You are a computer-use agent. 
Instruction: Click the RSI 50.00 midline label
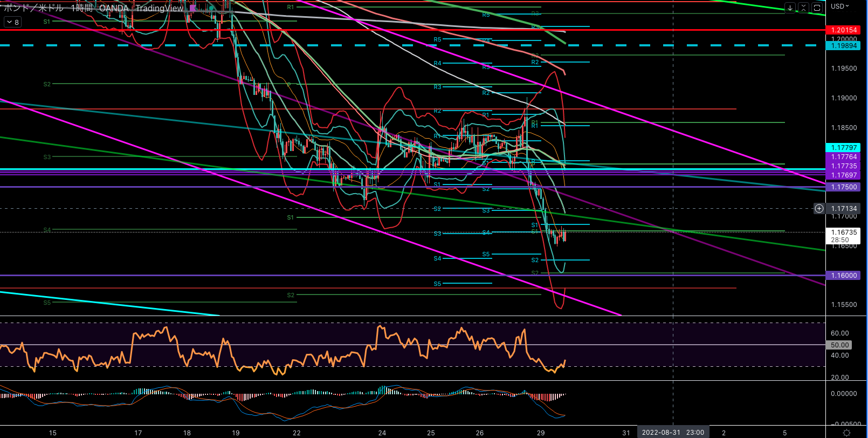coord(839,345)
